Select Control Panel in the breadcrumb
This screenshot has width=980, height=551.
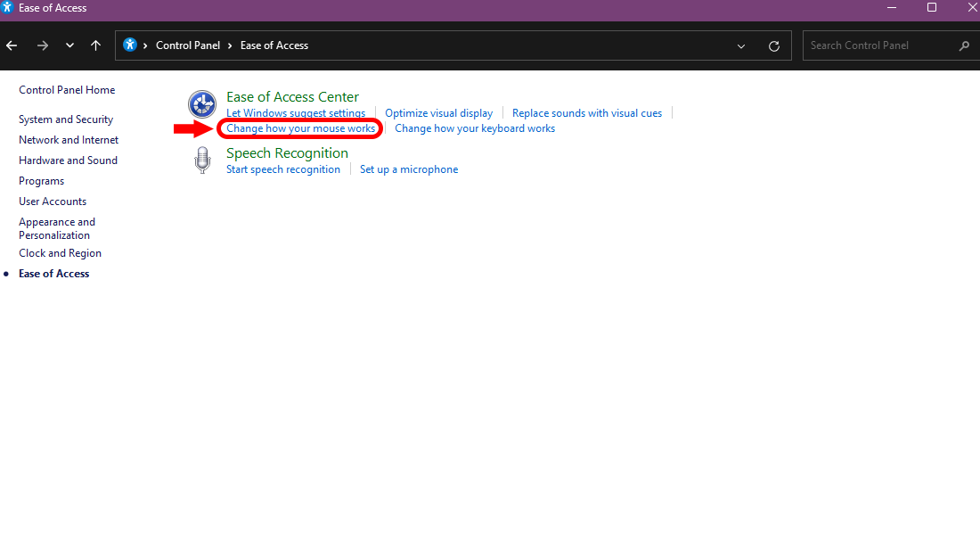pos(187,45)
